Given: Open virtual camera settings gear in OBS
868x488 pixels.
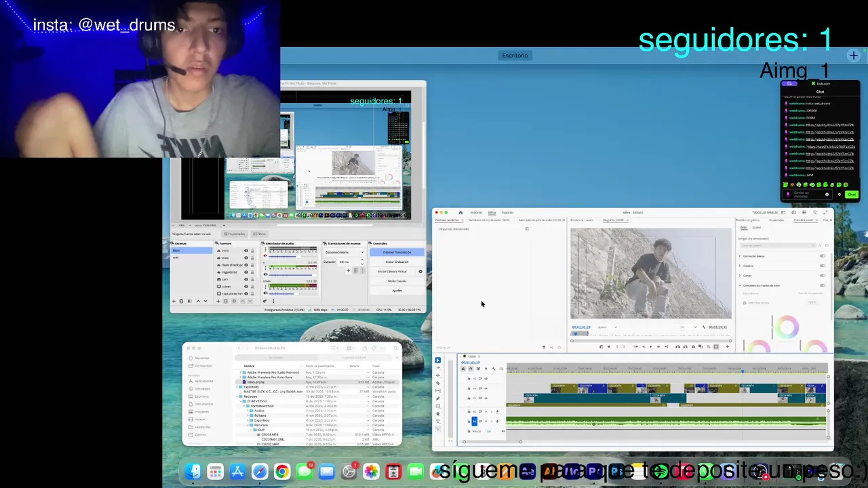Looking at the screenshot, I should [420, 272].
